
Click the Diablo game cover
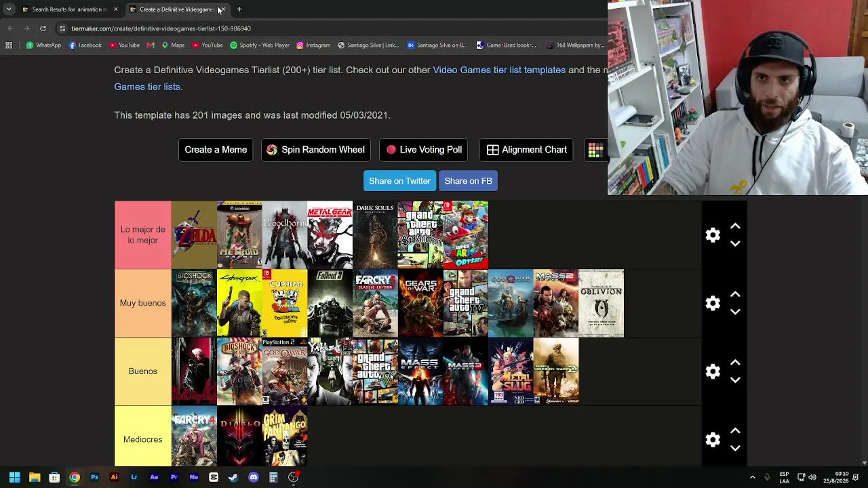point(239,436)
